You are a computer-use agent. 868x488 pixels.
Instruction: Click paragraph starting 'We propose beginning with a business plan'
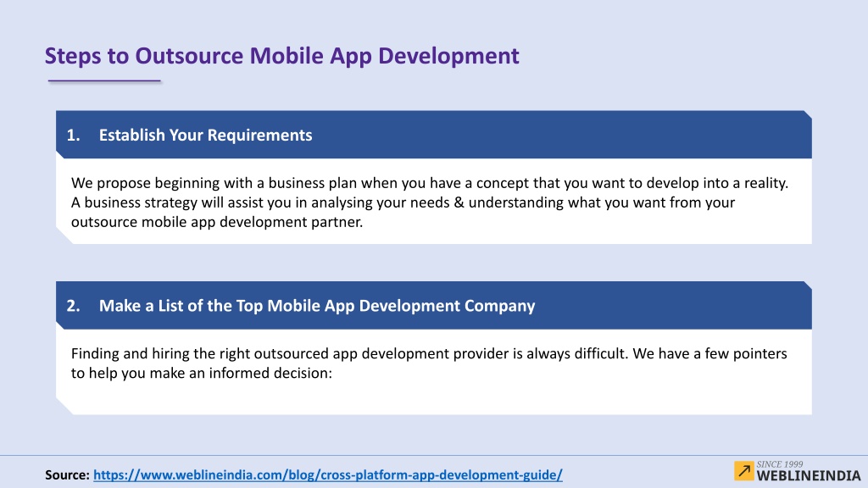click(430, 202)
